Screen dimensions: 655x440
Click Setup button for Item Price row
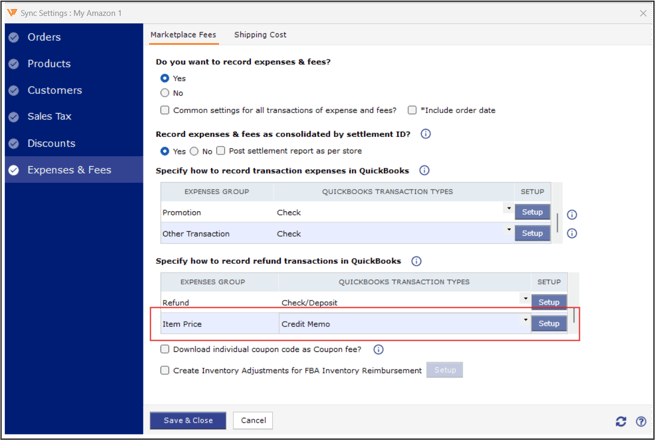549,323
